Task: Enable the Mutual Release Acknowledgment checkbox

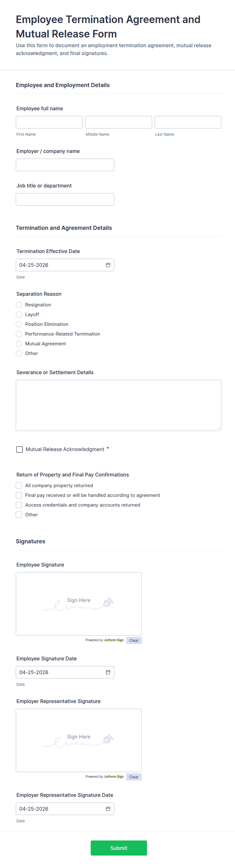Action: coord(19,449)
